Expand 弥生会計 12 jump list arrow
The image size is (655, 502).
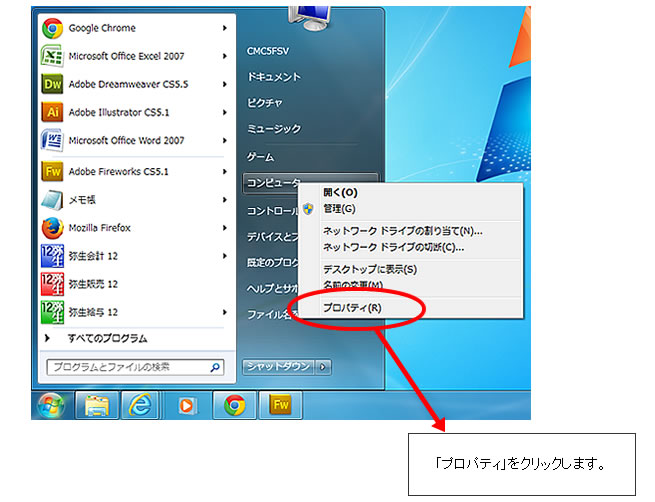[225, 256]
